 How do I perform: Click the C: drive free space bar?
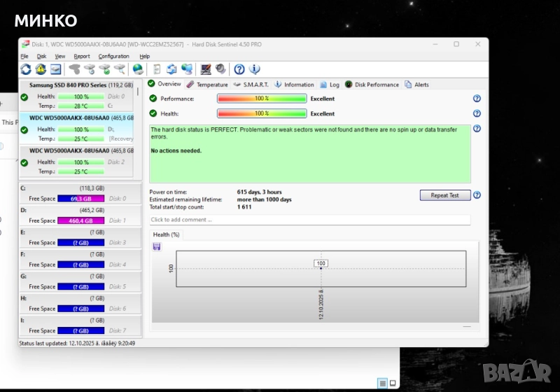pyautogui.click(x=80, y=199)
